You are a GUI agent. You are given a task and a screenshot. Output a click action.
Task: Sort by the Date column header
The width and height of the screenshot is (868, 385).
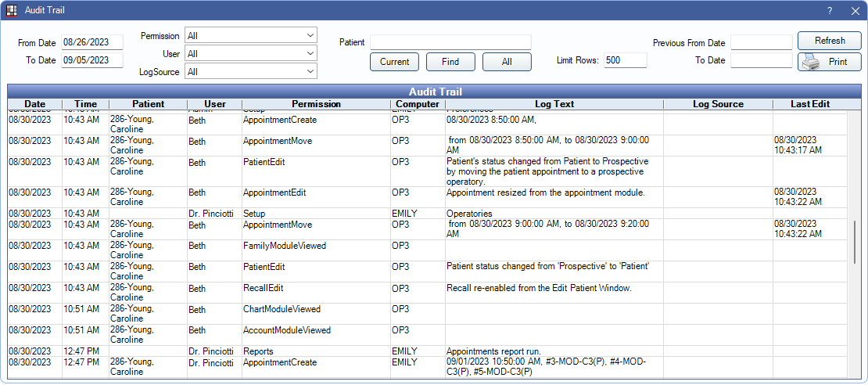pos(35,104)
